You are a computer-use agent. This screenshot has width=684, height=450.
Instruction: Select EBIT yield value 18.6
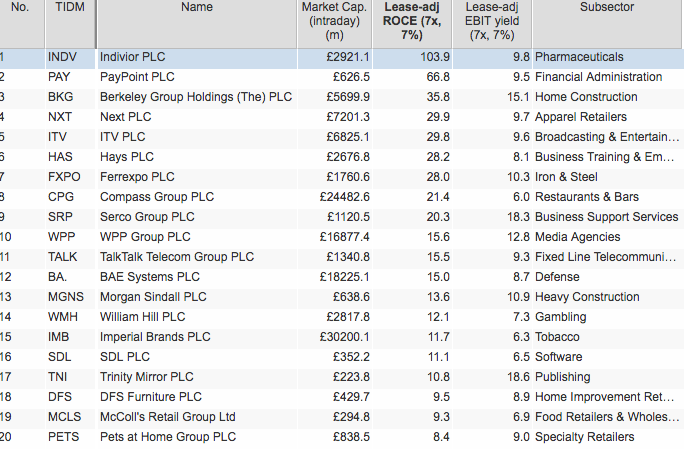[x=518, y=377]
